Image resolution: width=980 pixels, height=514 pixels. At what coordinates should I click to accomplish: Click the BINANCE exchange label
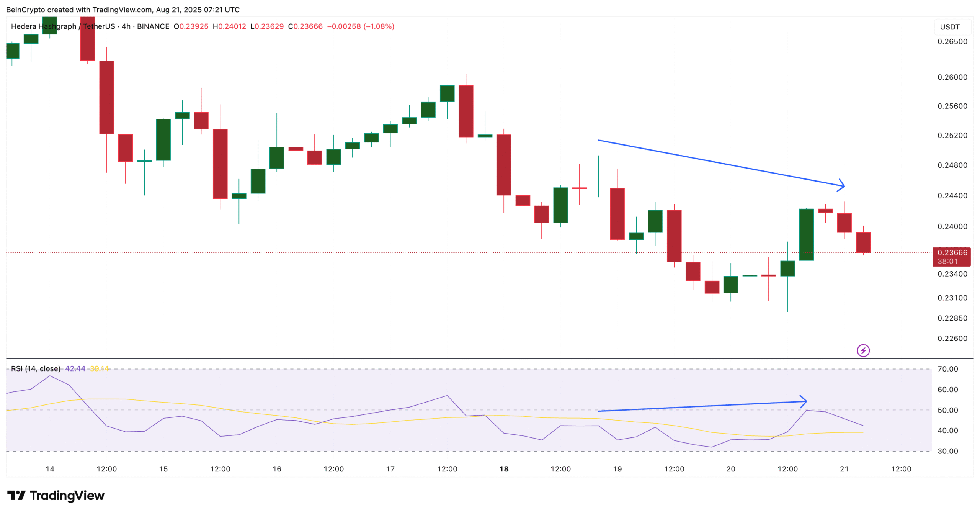[x=154, y=26]
